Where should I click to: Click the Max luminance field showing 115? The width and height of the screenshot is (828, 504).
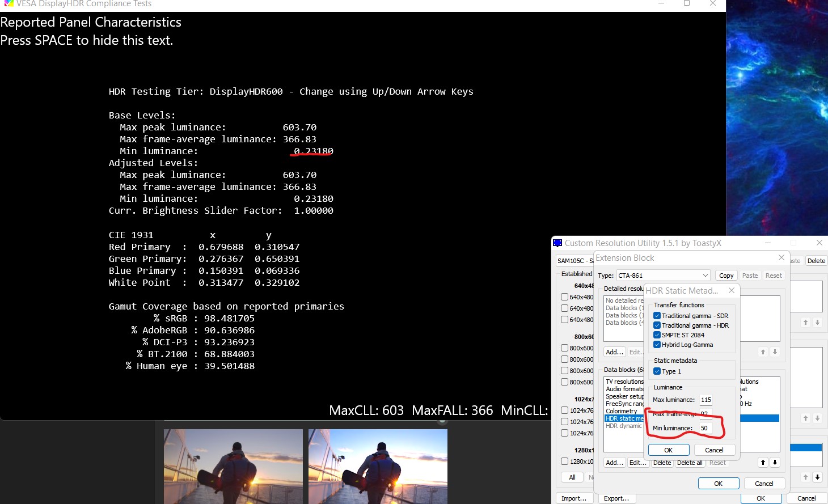(706, 400)
